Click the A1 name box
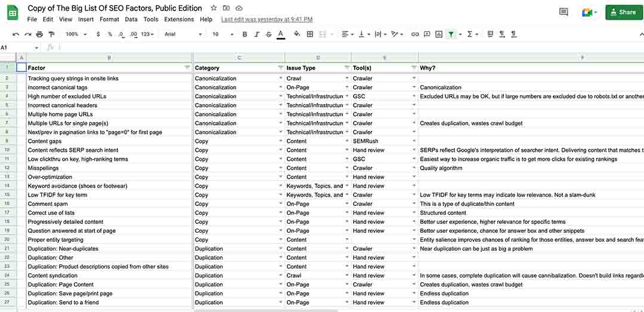 pyautogui.click(x=17, y=48)
